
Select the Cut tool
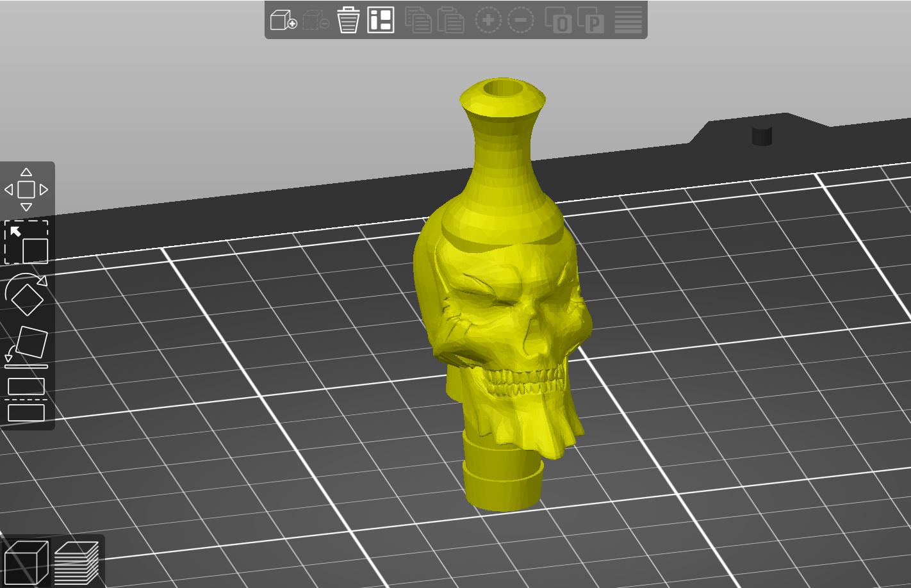[x=26, y=400]
